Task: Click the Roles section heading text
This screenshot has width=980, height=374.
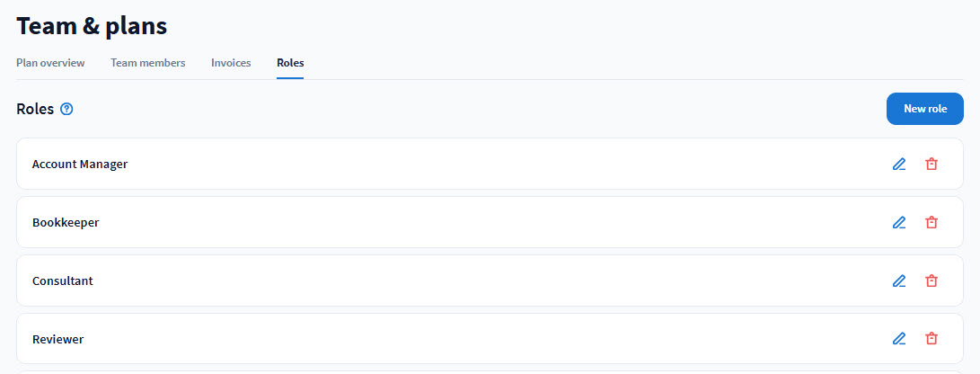Action: pos(35,109)
